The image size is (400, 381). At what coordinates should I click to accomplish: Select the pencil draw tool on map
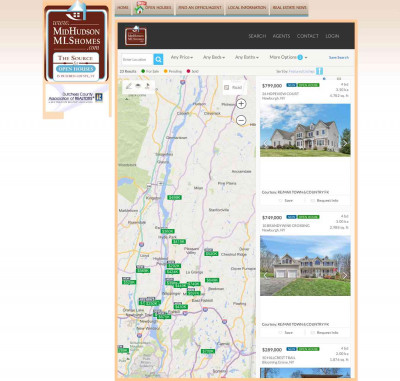[x=129, y=86]
